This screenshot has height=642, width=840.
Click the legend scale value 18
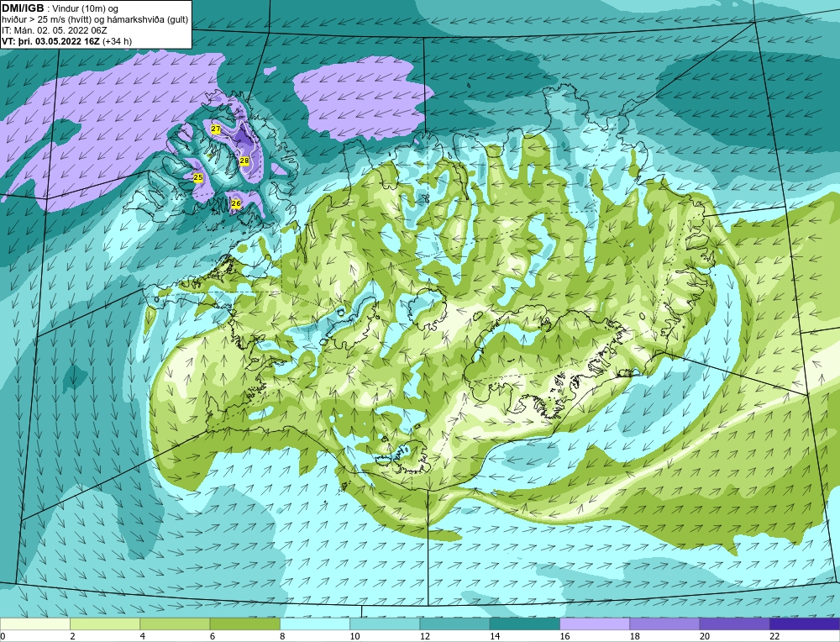(x=634, y=636)
